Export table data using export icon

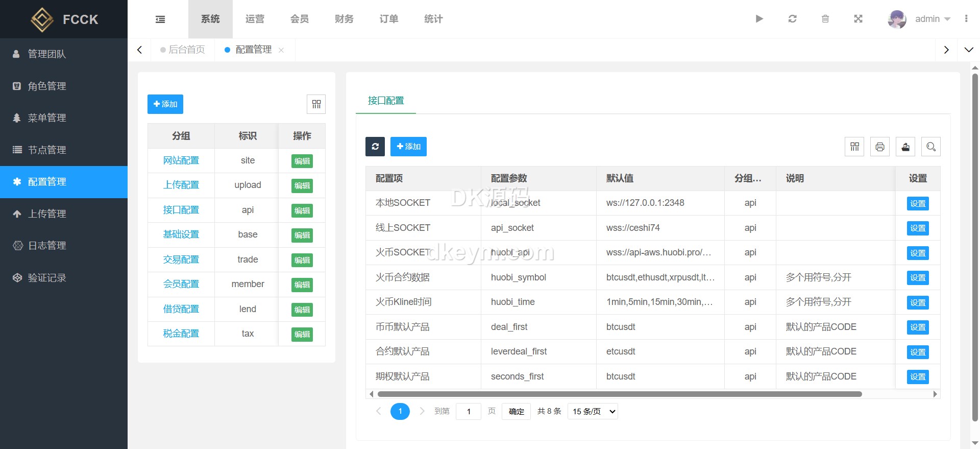coord(905,147)
